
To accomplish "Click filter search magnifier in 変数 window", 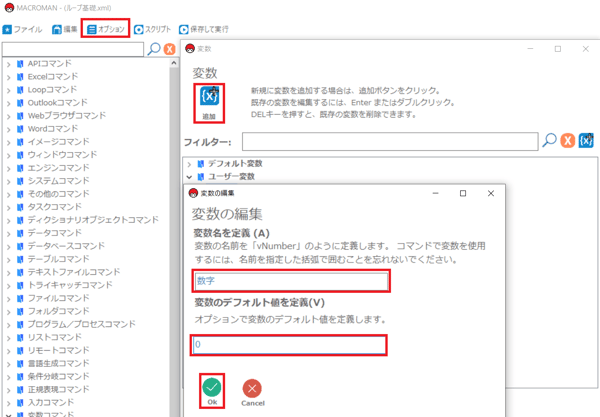I will 549,140.
